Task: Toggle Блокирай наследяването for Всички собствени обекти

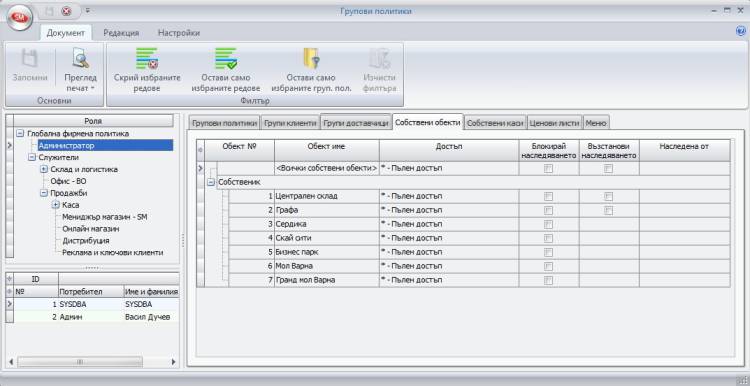Action: (549, 168)
